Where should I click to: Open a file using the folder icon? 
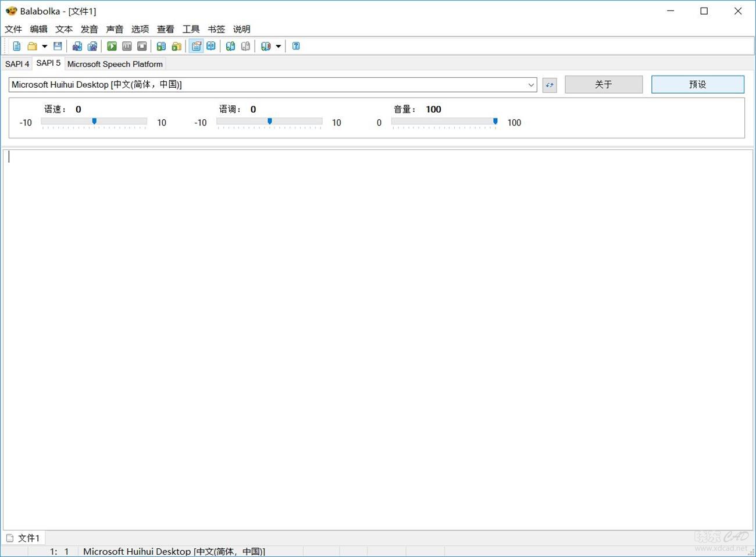point(33,47)
